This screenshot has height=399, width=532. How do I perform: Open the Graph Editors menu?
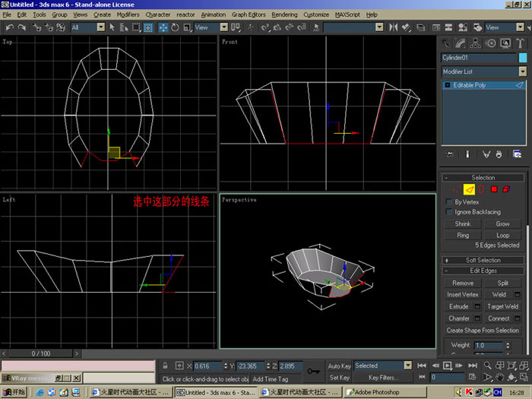coord(249,14)
